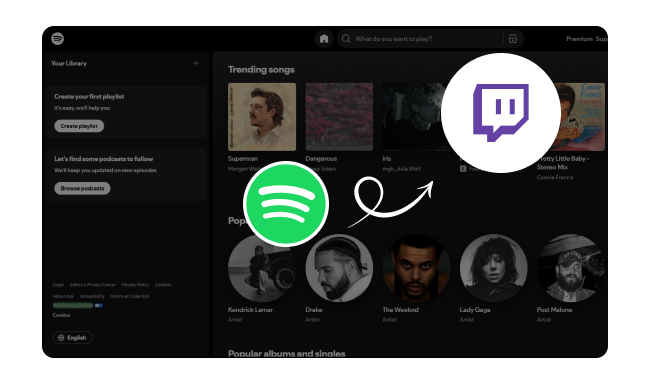Open Post Malone's artist photo
This screenshot has height=384, width=650.
(571, 268)
